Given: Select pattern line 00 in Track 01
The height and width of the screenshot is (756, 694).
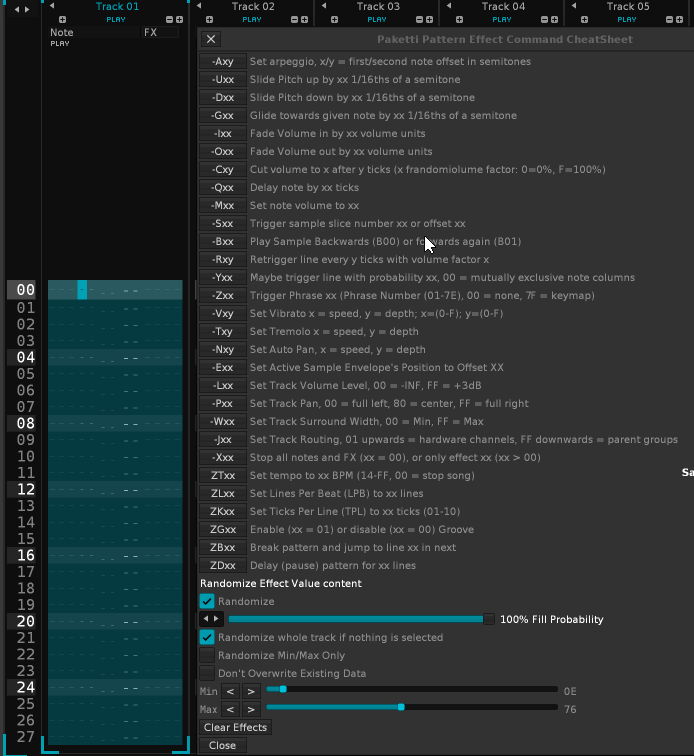Looking at the screenshot, I should click(x=115, y=290).
